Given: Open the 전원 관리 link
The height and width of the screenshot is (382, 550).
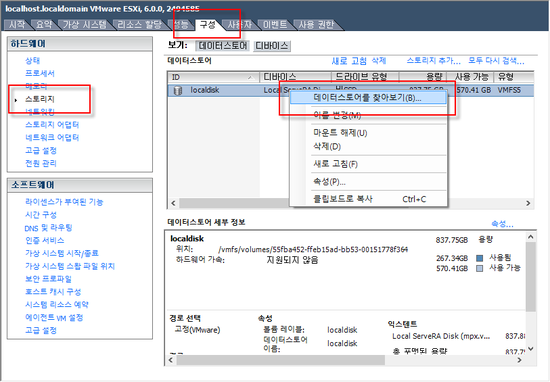Looking at the screenshot, I should coord(41,163).
